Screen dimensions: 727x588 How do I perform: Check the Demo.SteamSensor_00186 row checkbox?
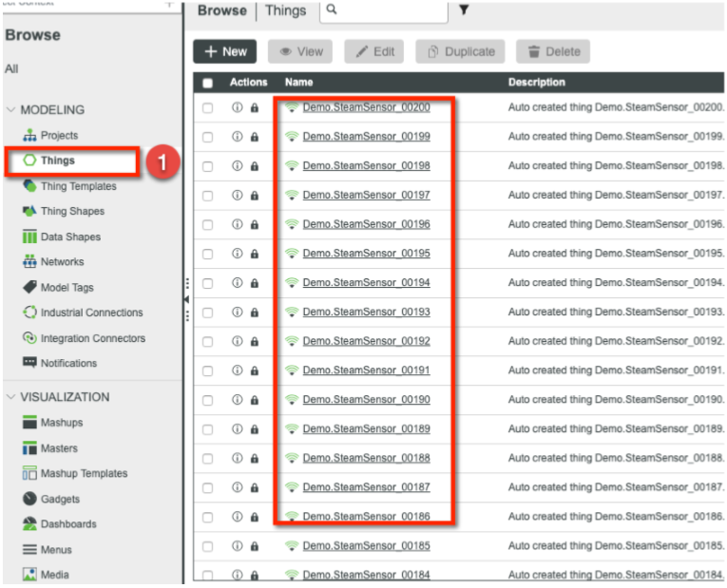tap(208, 517)
